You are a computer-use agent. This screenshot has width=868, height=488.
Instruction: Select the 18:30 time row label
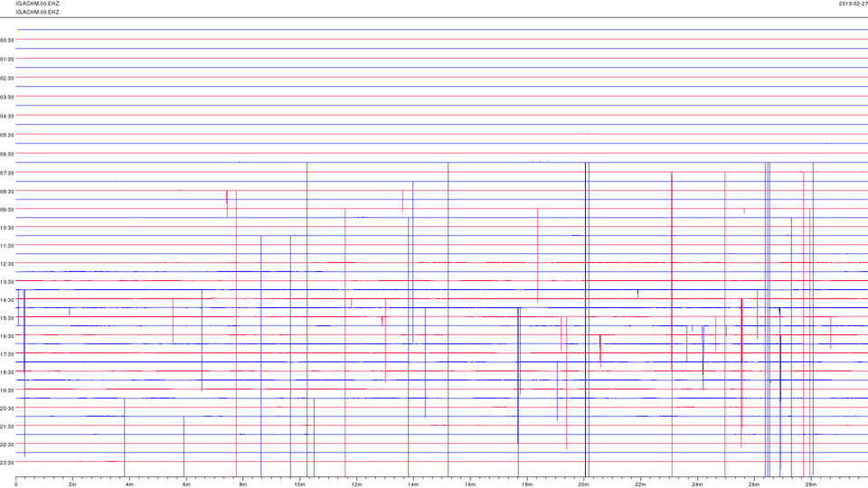(7, 373)
